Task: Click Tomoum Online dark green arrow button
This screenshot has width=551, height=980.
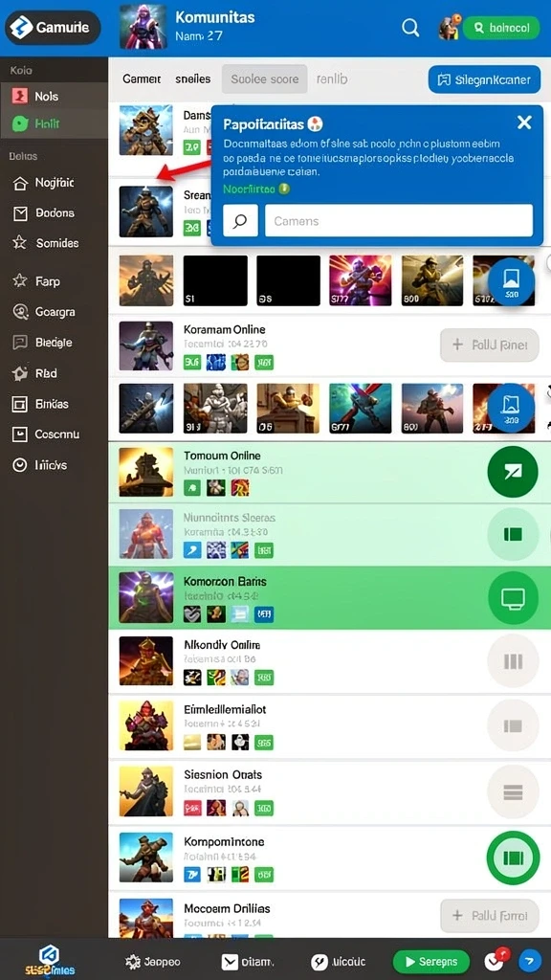Action: tap(513, 472)
